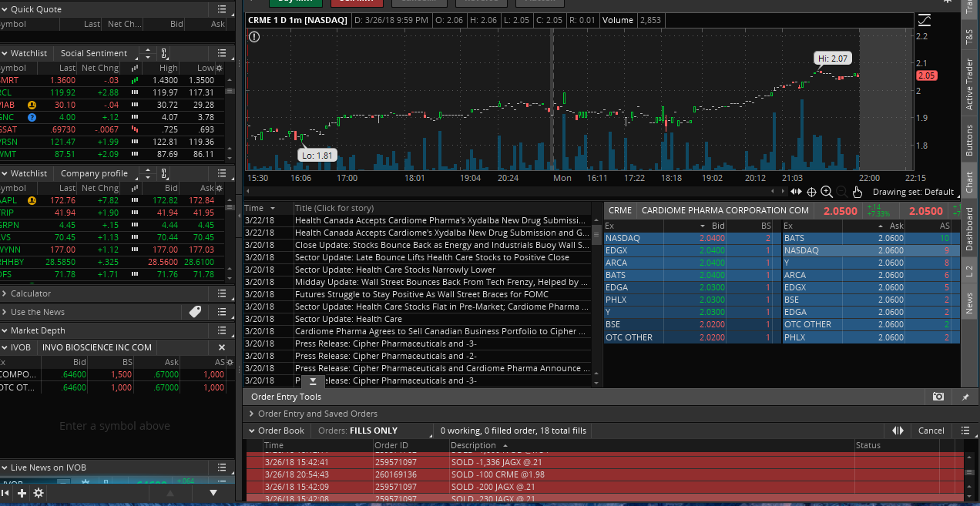Add a gadget with the plus icon
The height and width of the screenshot is (506, 980).
pos(22,493)
